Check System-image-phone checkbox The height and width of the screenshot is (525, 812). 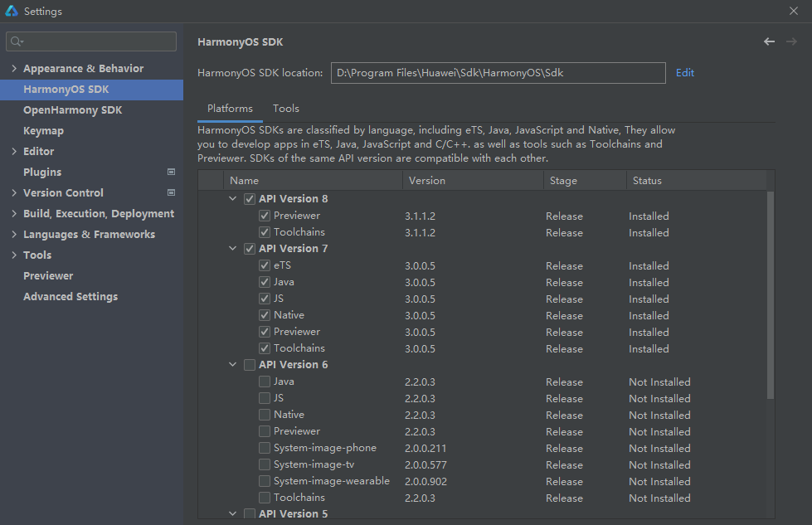[x=265, y=447]
